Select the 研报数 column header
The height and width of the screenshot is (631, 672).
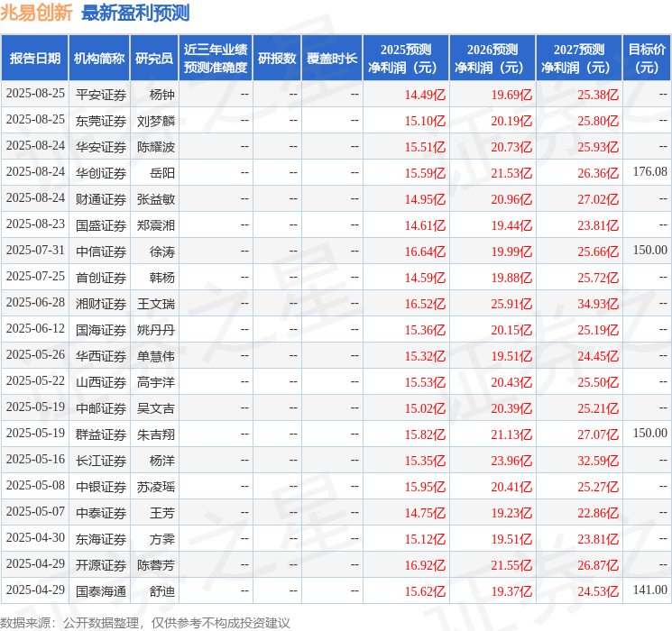coord(277,59)
